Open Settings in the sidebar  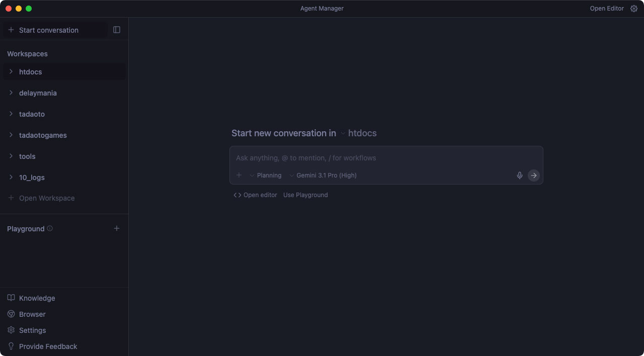click(32, 330)
